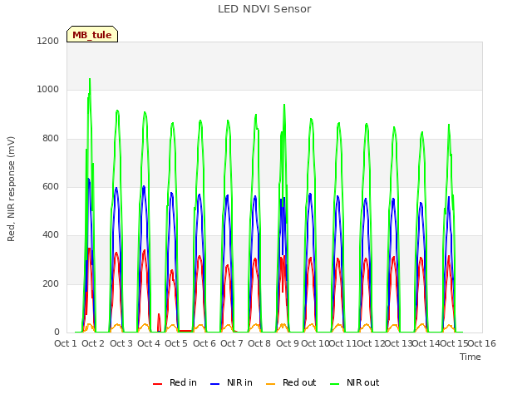Click the 600 y-axis tick value

tap(51, 186)
